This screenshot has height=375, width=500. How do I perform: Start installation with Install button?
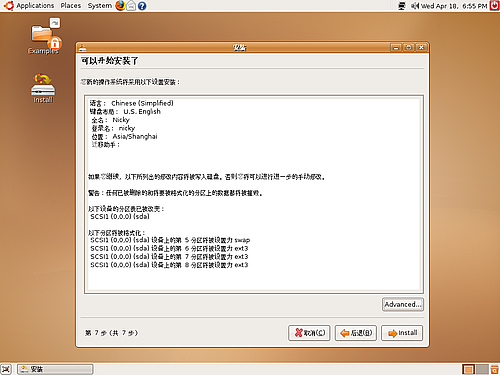402,333
